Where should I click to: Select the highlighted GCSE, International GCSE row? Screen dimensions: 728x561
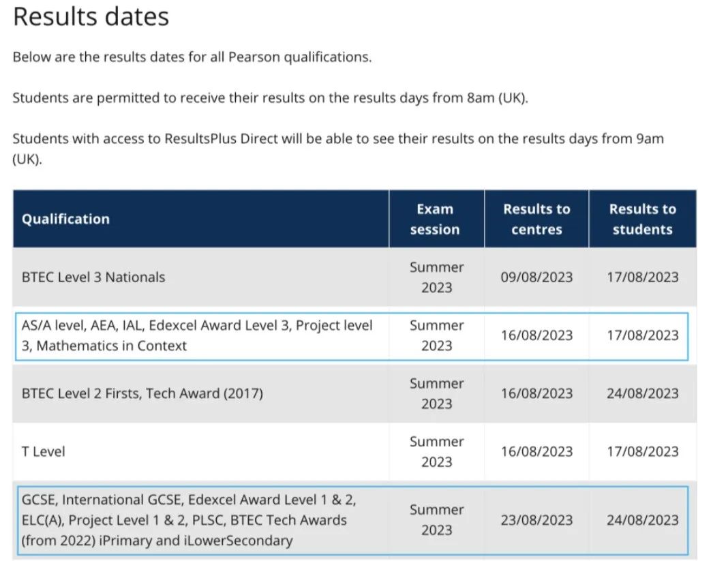[x=352, y=520]
